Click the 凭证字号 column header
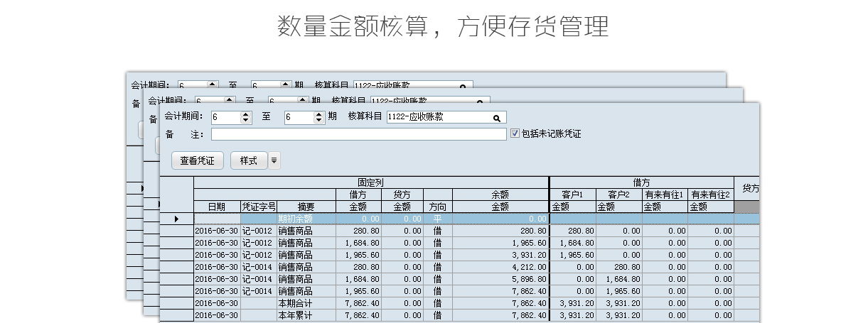The width and height of the screenshot is (868, 323). 259,207
